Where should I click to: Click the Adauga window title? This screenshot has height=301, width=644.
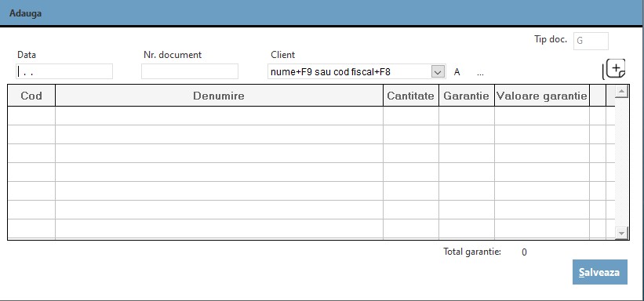pyautogui.click(x=25, y=13)
